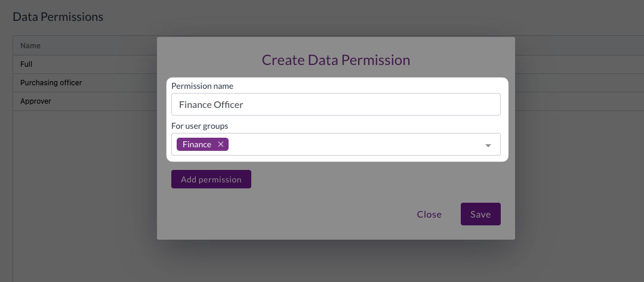Click the Name column header

pos(30,45)
